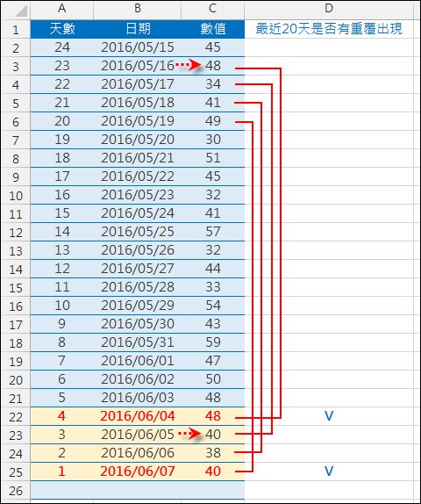The height and width of the screenshot is (504, 421).
Task: Click value 33 in row 15
Action: click(x=213, y=287)
